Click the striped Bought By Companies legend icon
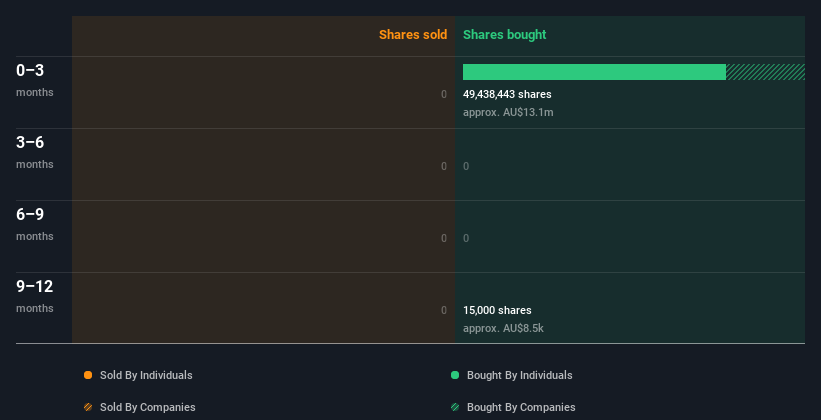This screenshot has width=821, height=420. [x=455, y=407]
